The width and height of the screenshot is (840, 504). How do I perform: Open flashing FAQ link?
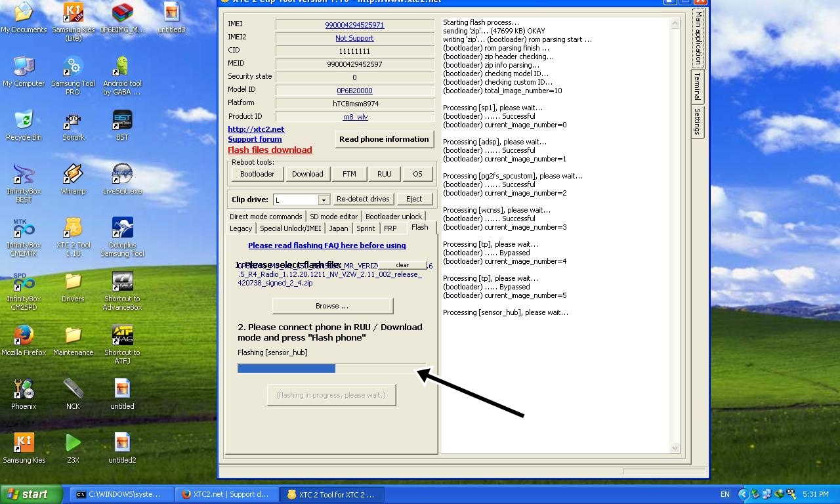(x=327, y=245)
